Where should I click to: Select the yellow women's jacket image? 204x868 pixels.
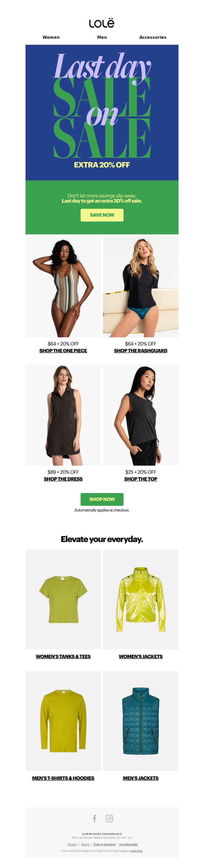tap(141, 599)
